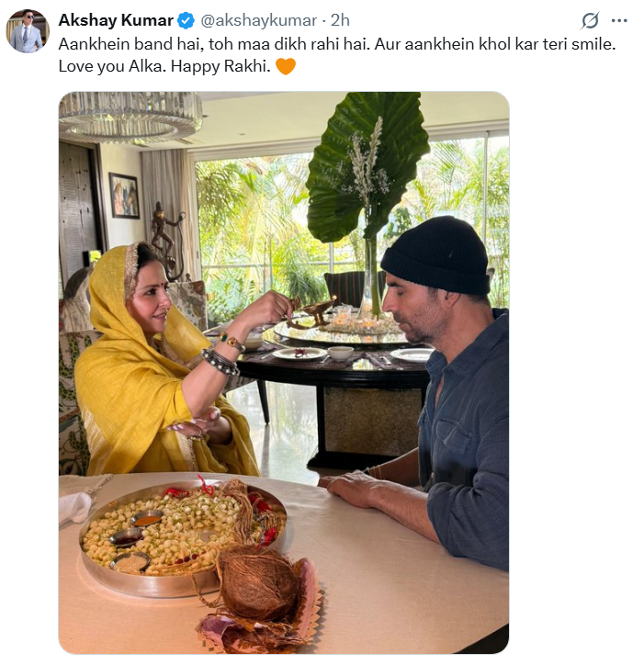Open the Grok explain post icon

[590, 20]
